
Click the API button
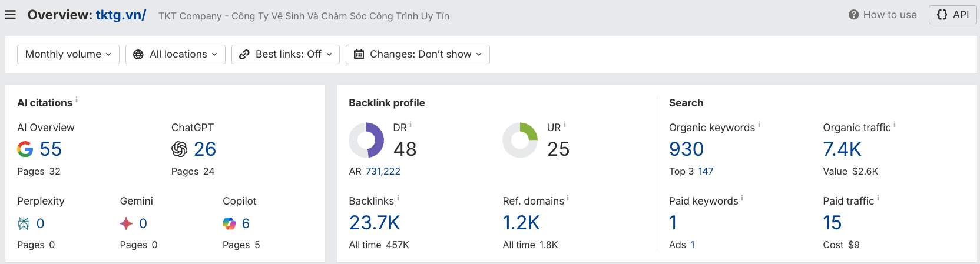953,15
